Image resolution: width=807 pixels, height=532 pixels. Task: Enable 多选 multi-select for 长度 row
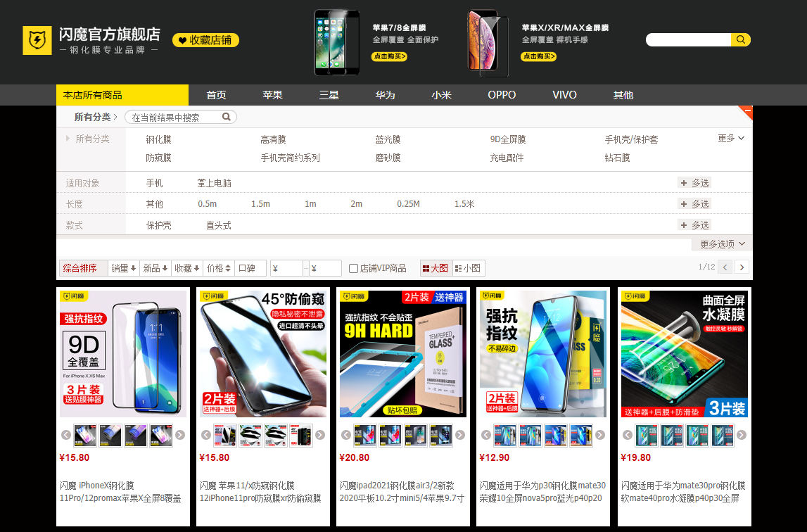point(694,204)
